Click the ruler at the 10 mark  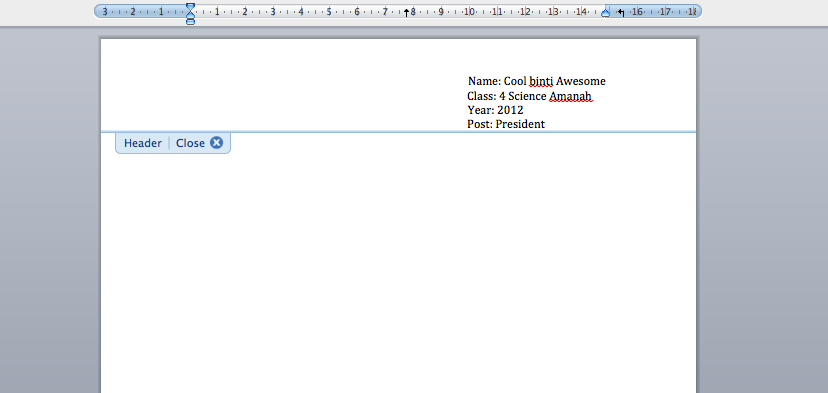(469, 12)
